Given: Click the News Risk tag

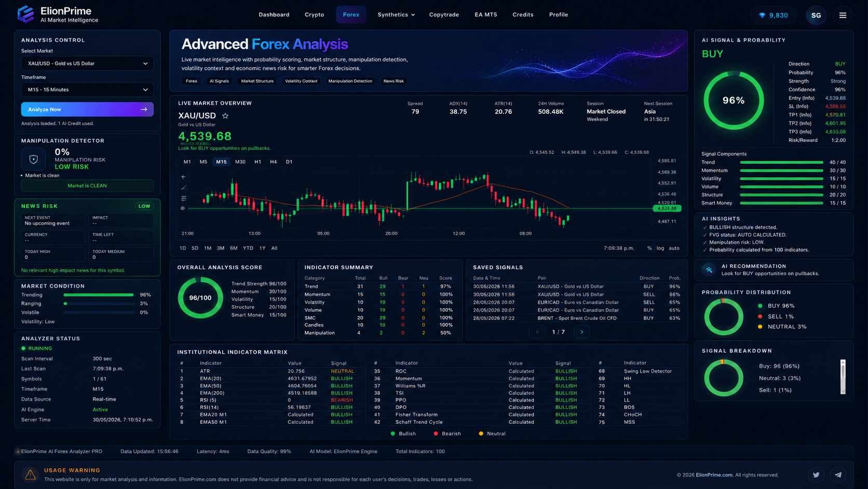Looking at the screenshot, I should [x=394, y=81].
